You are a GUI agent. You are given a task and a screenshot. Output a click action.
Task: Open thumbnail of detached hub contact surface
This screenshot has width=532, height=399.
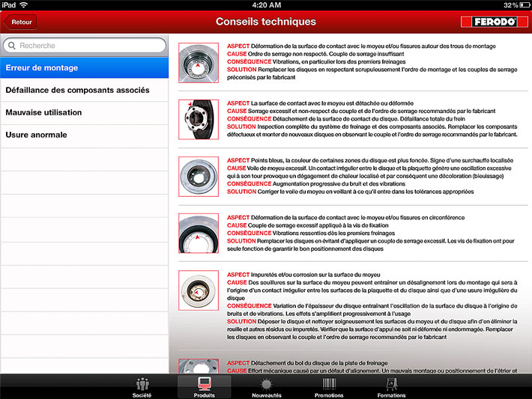pos(199,120)
